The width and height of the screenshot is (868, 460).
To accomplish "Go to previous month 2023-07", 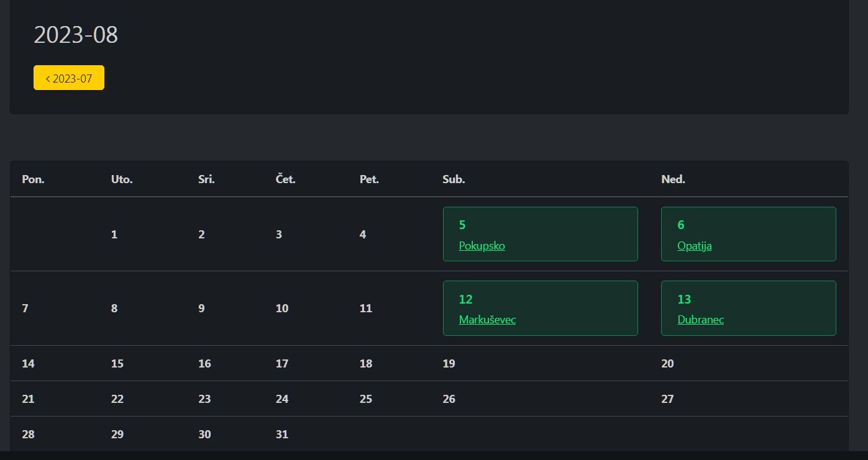I will tap(69, 78).
